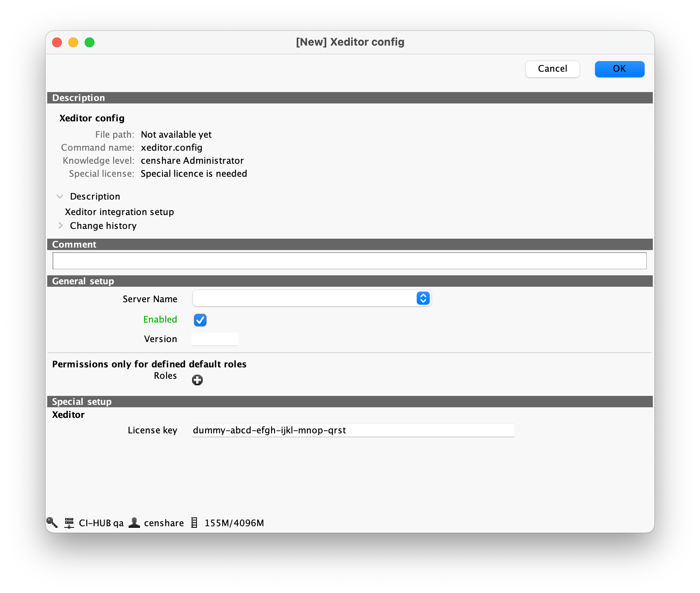Click the add role plus icon

(197, 380)
